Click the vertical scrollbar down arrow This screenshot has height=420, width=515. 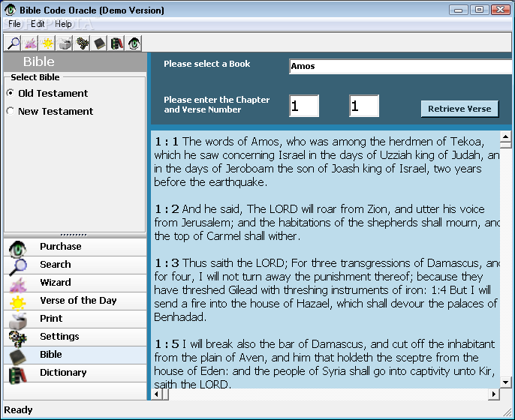point(505,382)
